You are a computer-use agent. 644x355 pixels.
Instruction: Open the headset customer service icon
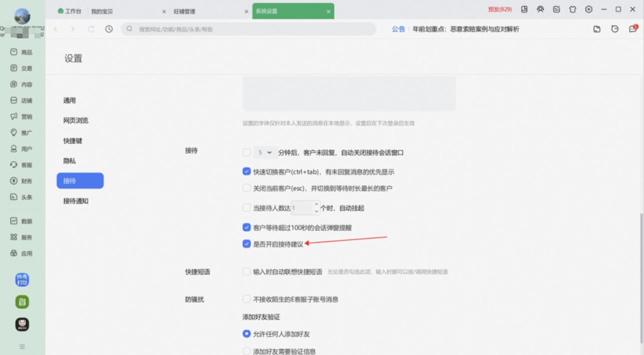[540, 9]
